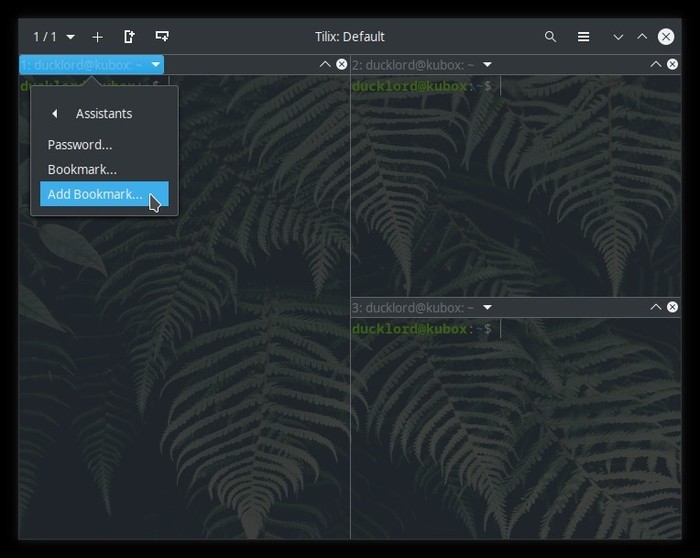Choose Password... in Assistants menu
The width and height of the screenshot is (700, 558).
click(104, 145)
